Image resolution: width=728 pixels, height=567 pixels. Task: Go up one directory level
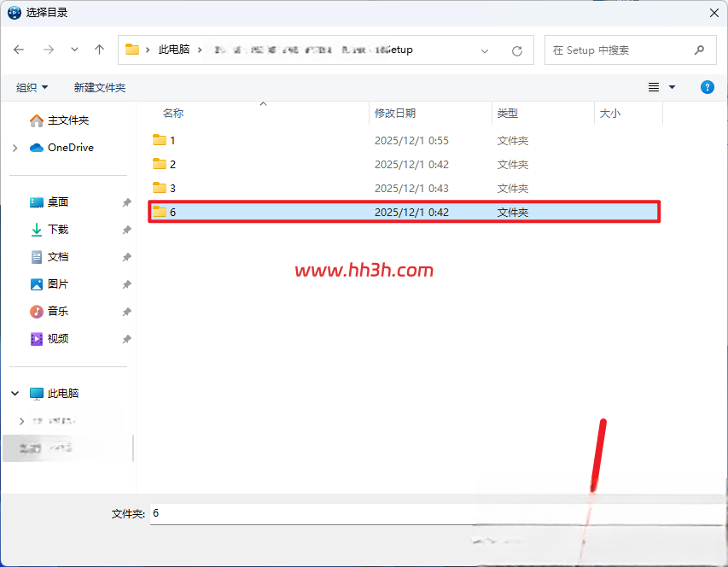[99, 50]
